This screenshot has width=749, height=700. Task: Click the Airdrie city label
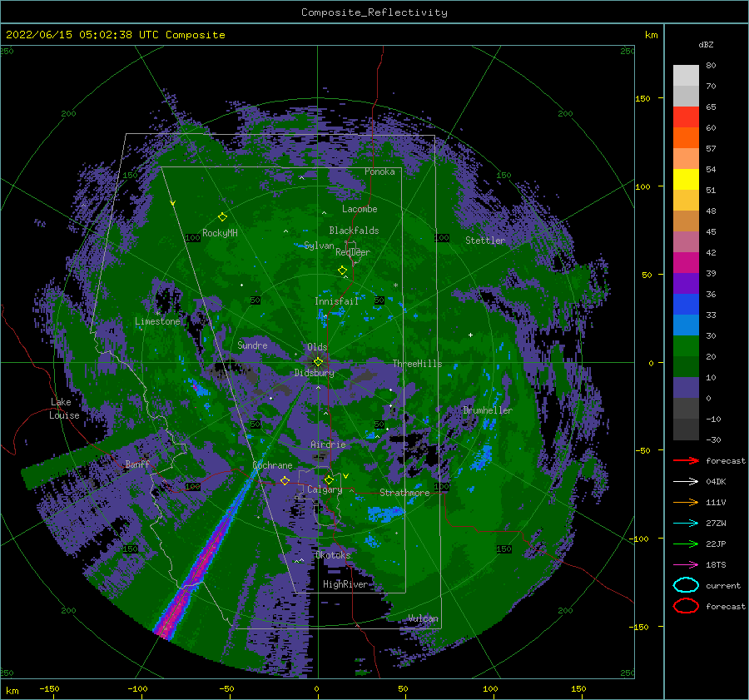pos(328,444)
